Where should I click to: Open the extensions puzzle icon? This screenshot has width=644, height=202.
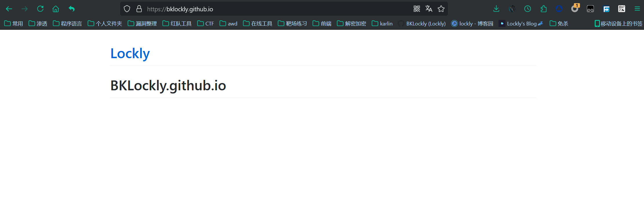pos(543,9)
